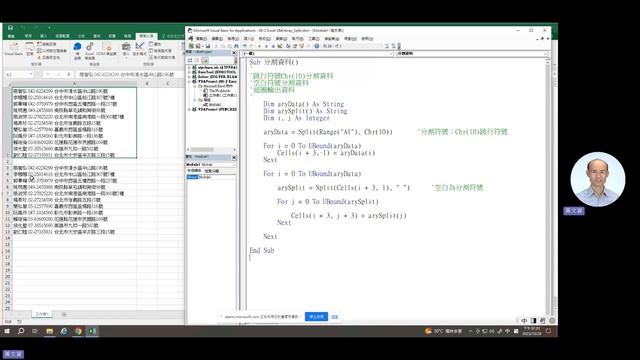Open the Windows Start menu
The height and width of the screenshot is (360, 640).
coord(7,331)
